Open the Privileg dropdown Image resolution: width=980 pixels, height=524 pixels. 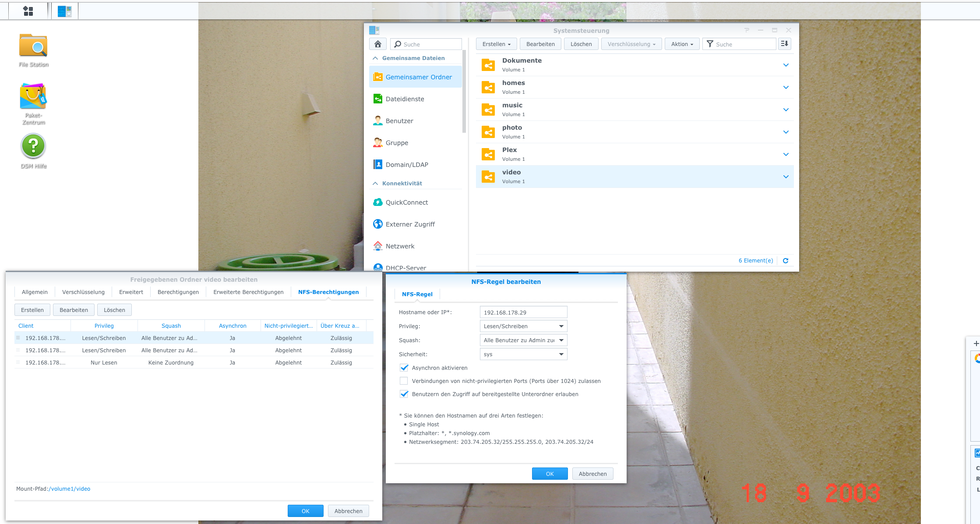523,326
